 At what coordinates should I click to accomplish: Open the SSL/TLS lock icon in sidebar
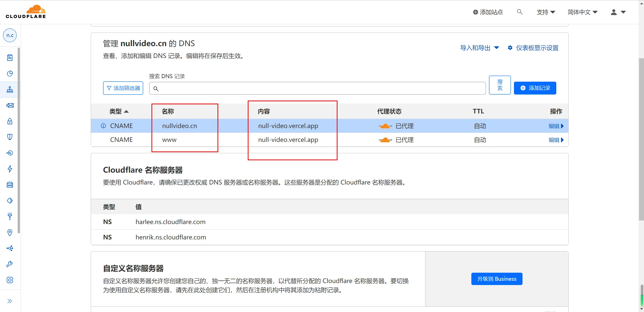click(10, 121)
